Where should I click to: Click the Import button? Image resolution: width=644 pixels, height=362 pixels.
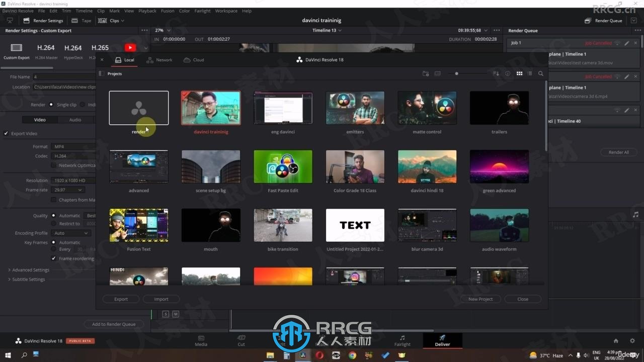161,299
